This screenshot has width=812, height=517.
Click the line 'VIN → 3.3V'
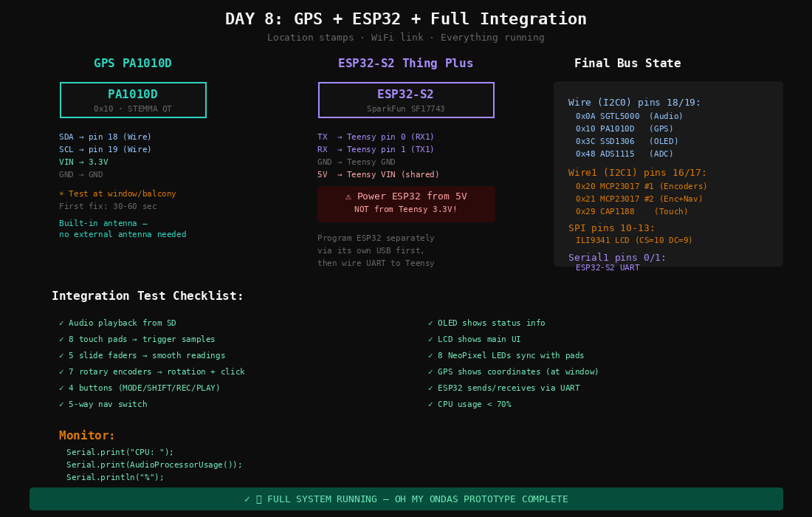(x=83, y=162)
